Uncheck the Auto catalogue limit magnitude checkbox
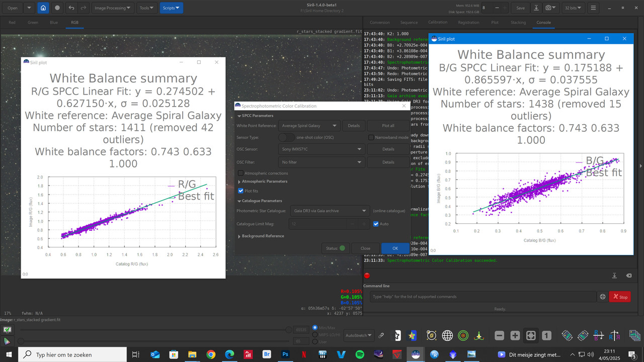 coord(376,224)
